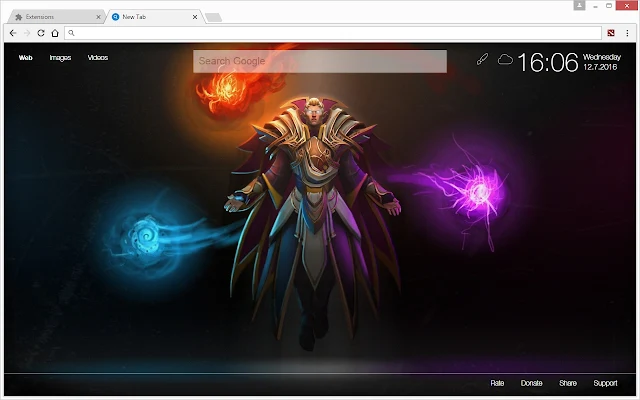Close the Extensions tab
This screenshot has height=400, width=640.
tap(98, 17)
